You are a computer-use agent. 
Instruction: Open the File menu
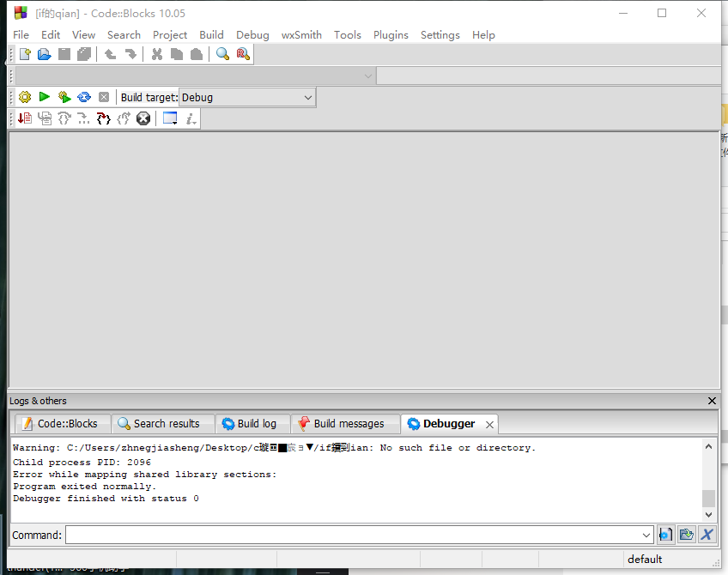click(x=21, y=35)
